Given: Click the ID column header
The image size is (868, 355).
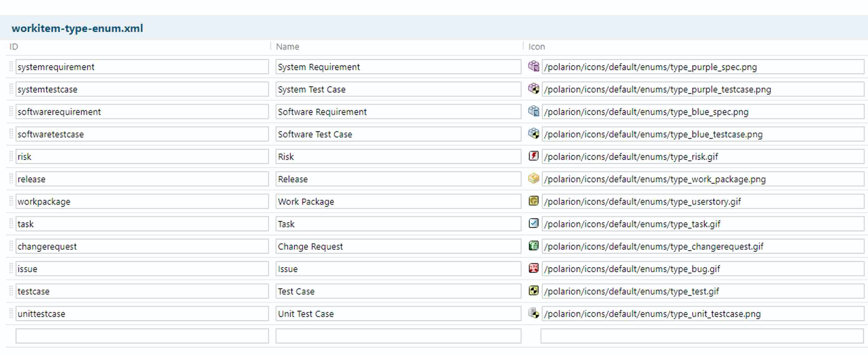Looking at the screenshot, I should 14,47.
